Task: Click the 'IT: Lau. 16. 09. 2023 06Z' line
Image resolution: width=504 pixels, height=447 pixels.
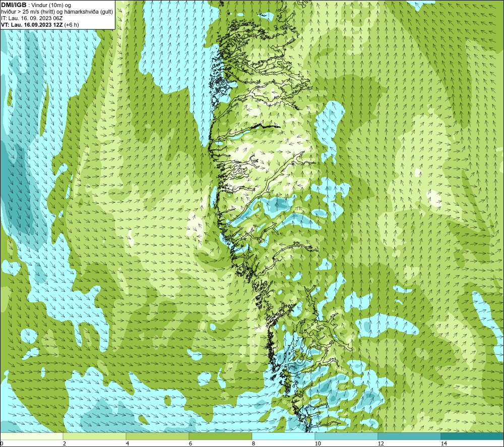Action: [32, 18]
